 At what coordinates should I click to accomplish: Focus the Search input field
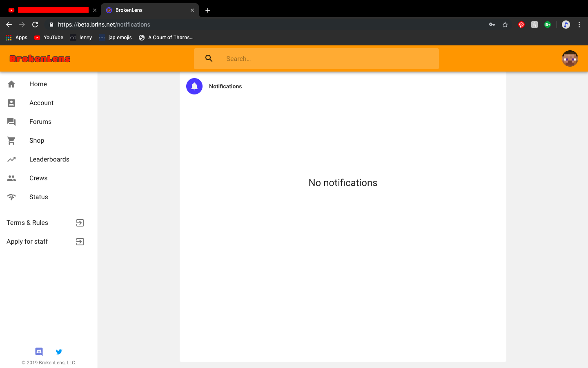click(x=316, y=58)
